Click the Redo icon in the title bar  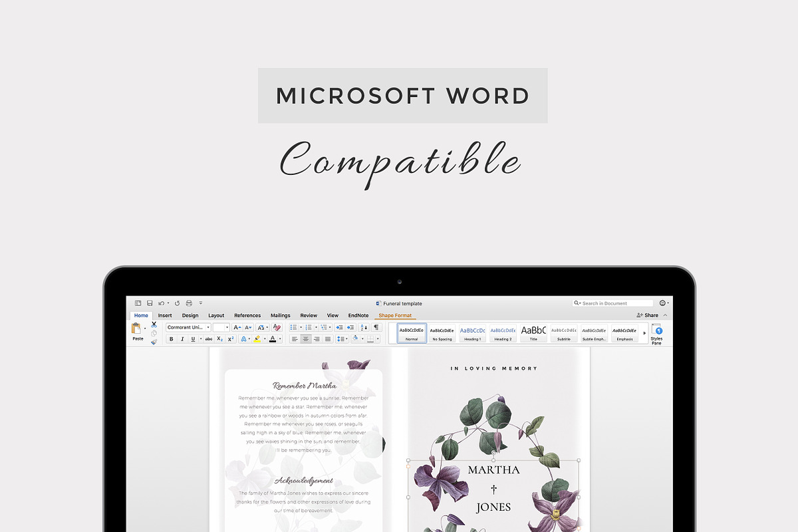tap(177, 303)
